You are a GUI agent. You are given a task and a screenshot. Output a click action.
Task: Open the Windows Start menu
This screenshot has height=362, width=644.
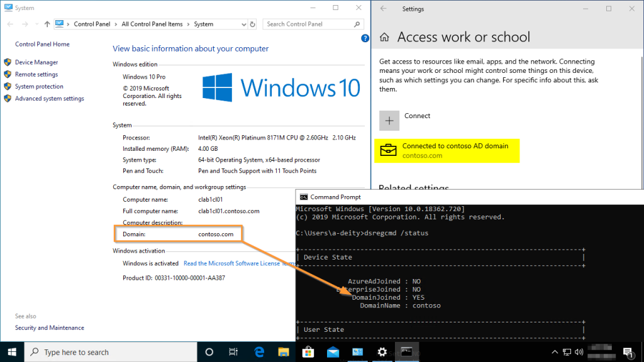(12, 352)
